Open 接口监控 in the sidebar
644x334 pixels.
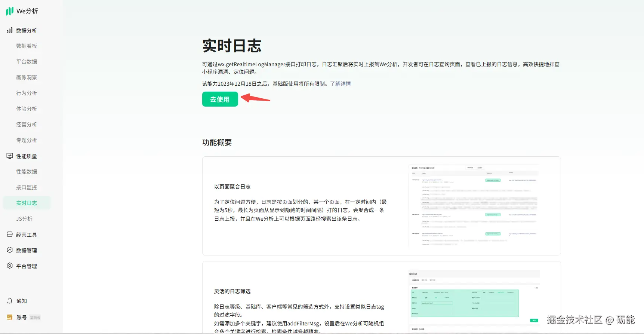pos(27,187)
